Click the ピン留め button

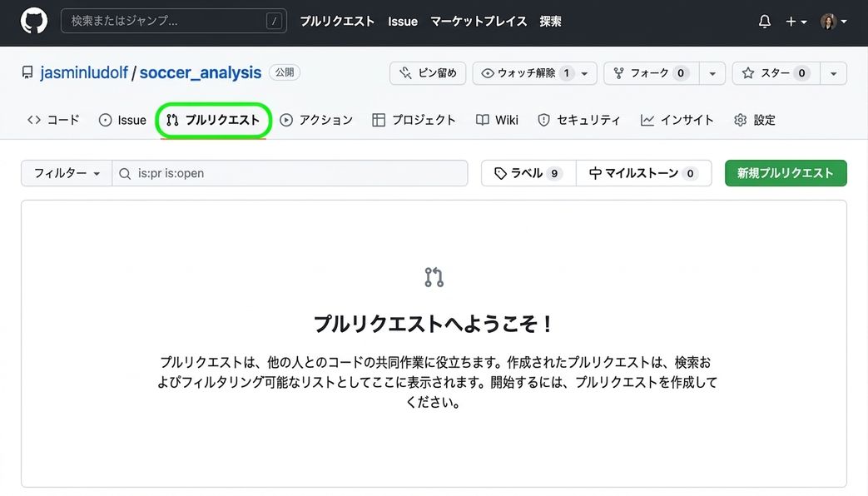pyautogui.click(x=428, y=73)
